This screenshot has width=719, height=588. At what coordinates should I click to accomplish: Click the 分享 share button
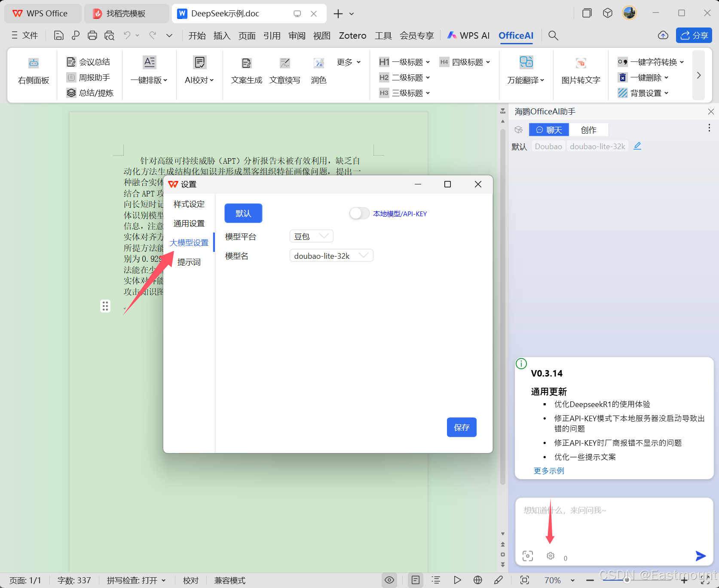pyautogui.click(x=694, y=35)
